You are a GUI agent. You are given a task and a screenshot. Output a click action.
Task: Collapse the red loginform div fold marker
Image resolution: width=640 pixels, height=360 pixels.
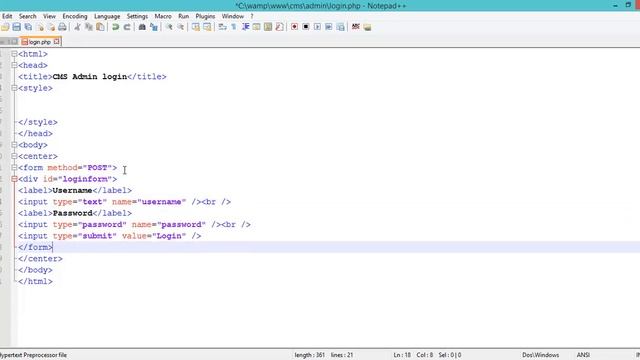pos(14,179)
